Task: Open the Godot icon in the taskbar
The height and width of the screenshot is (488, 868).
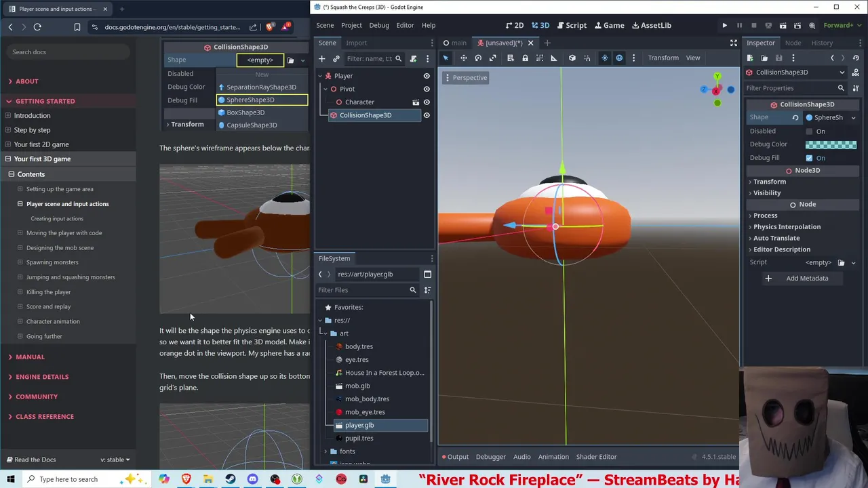Action: coord(385,479)
